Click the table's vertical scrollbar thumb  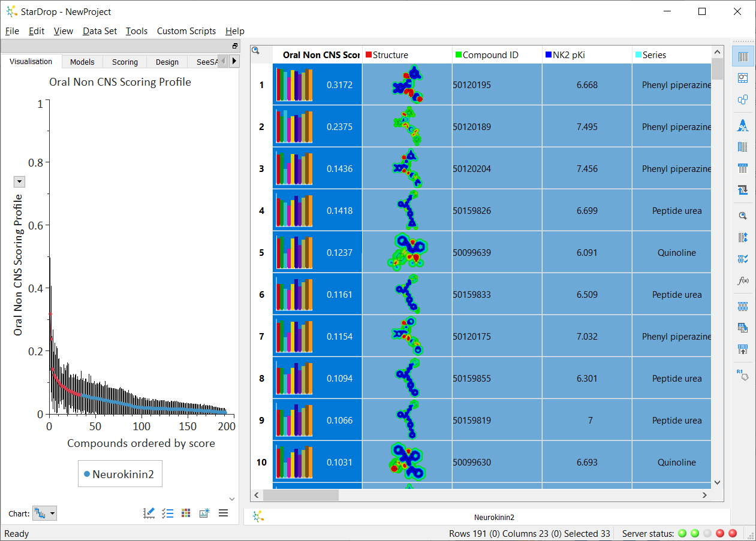click(718, 68)
